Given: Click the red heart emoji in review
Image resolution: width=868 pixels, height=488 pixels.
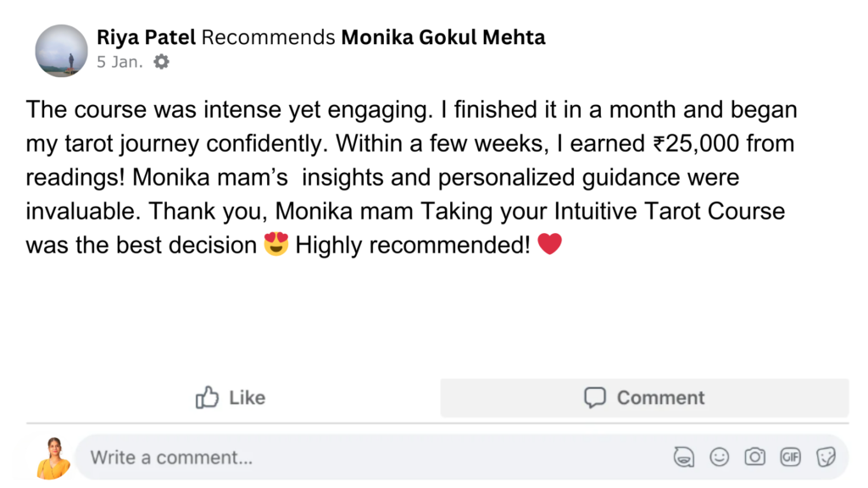Looking at the screenshot, I should click(550, 245).
